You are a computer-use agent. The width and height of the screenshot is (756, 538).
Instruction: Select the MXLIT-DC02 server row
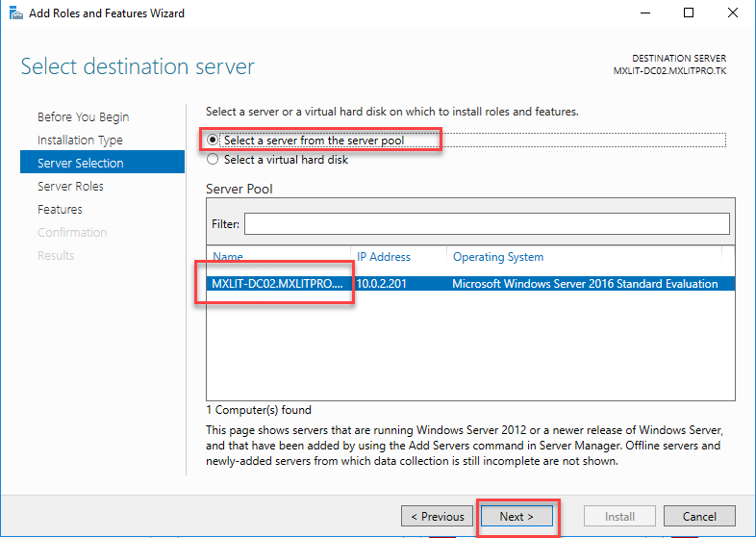(x=276, y=284)
